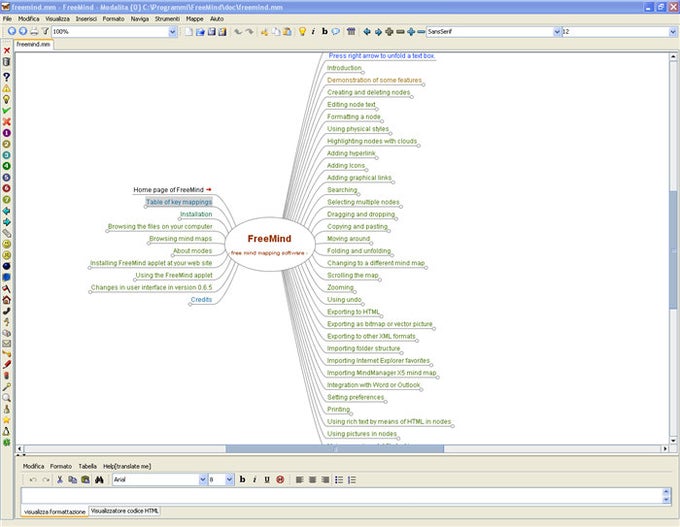This screenshot has height=527, width=680.
Task: Open the Strumenti menu
Action: point(167,19)
